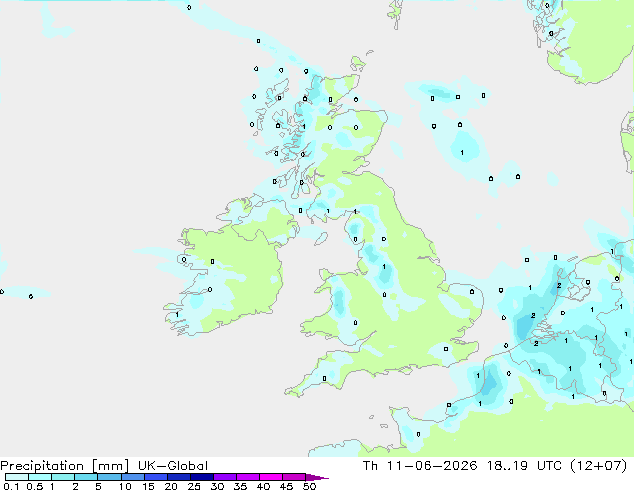Click the '0.1' legend scale label
This screenshot has height=490, width=634.
(11, 486)
